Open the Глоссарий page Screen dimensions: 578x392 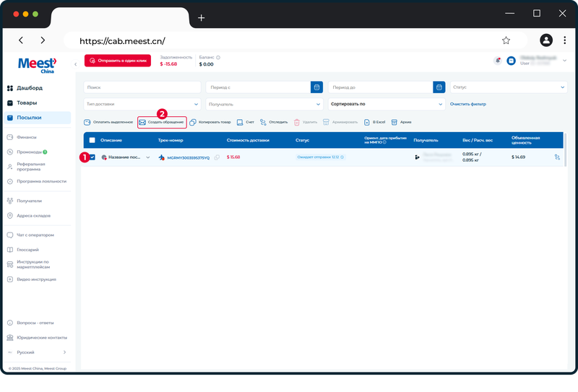point(24,250)
